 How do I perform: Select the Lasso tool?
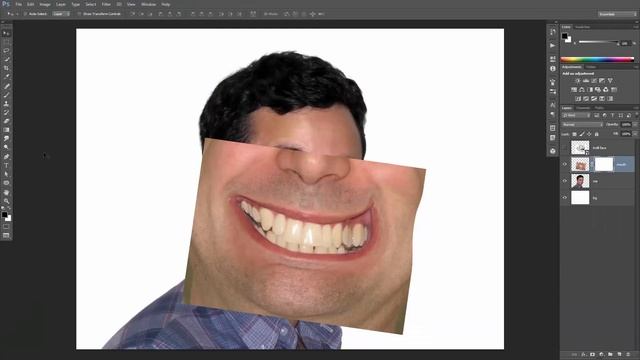point(6,51)
